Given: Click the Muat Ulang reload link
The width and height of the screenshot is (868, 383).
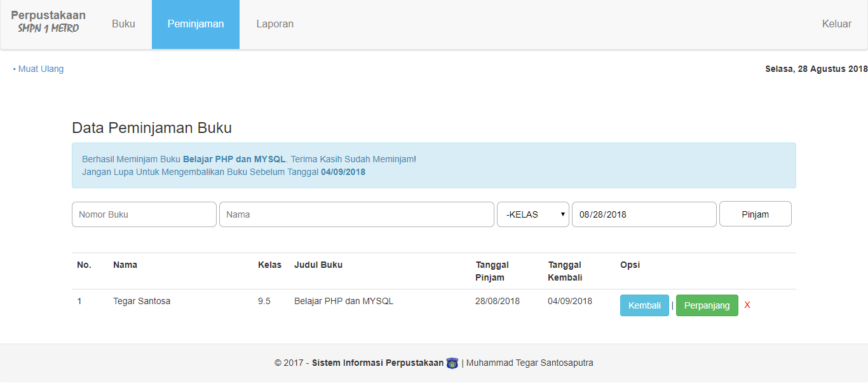Looking at the screenshot, I should coord(41,69).
